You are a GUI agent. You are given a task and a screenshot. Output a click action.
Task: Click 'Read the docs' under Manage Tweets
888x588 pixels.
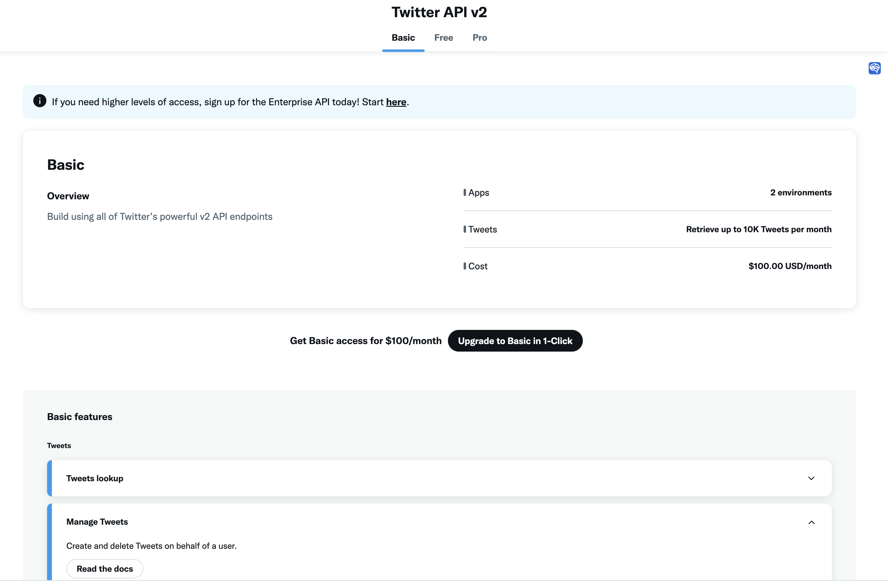click(104, 568)
